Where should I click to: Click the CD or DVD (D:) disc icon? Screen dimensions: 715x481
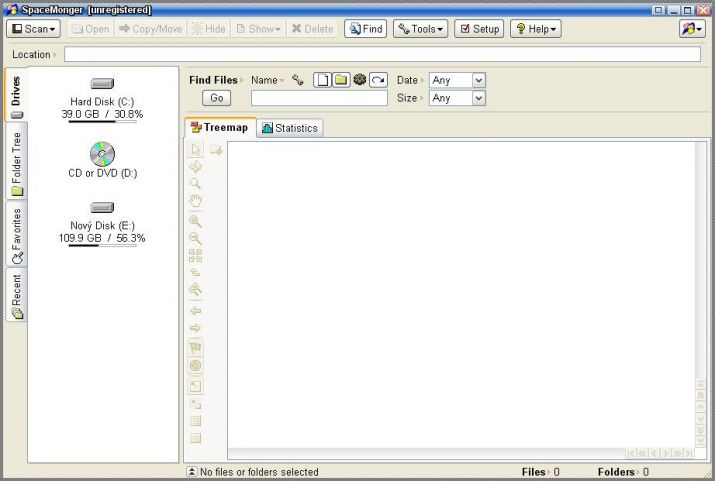pyautogui.click(x=103, y=154)
